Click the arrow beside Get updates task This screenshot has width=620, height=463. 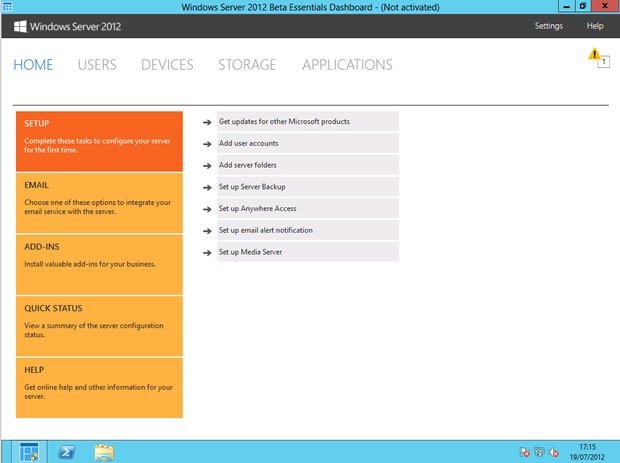coord(207,122)
